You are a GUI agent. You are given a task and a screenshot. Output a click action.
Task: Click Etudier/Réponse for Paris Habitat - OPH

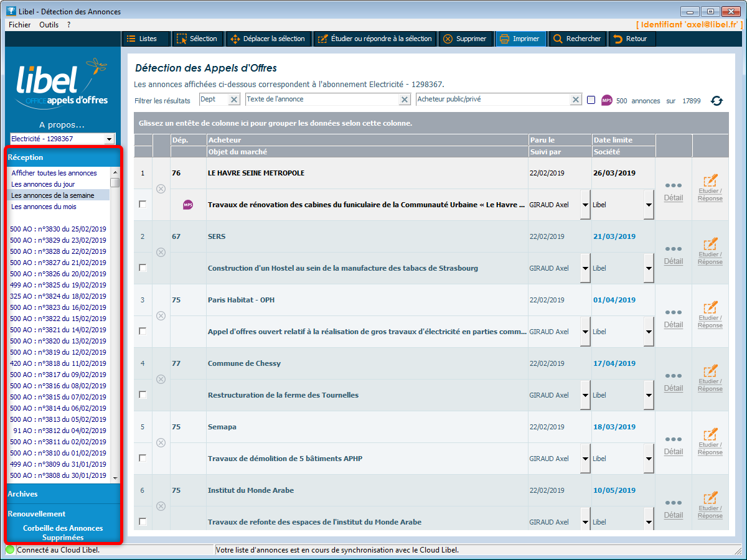[x=710, y=315]
